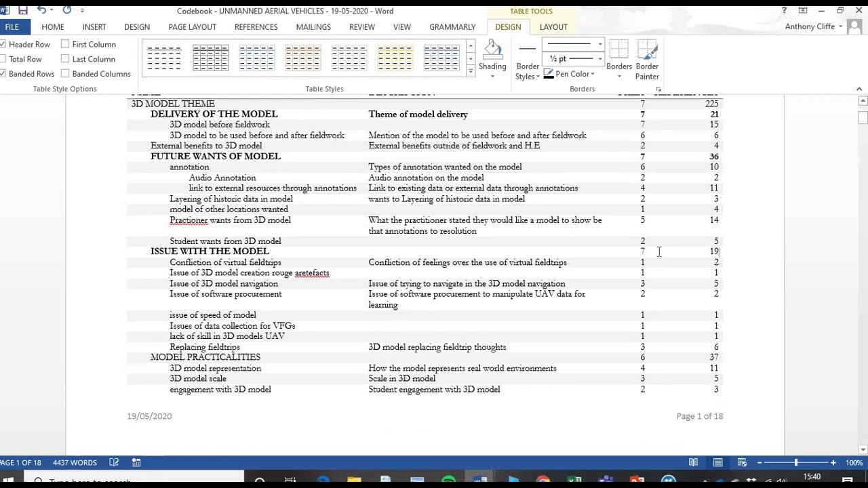868x488 pixels.
Task: Open the Borders dropdown arrow
Action: (x=618, y=76)
